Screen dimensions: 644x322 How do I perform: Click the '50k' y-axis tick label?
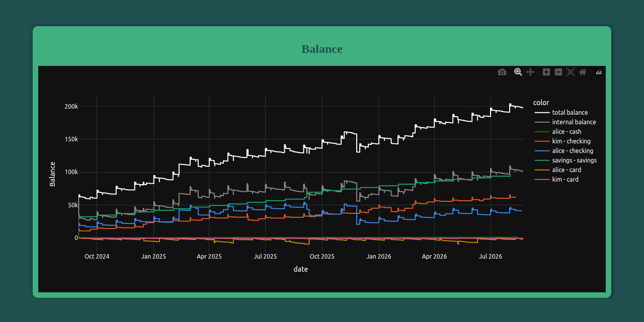point(73,205)
